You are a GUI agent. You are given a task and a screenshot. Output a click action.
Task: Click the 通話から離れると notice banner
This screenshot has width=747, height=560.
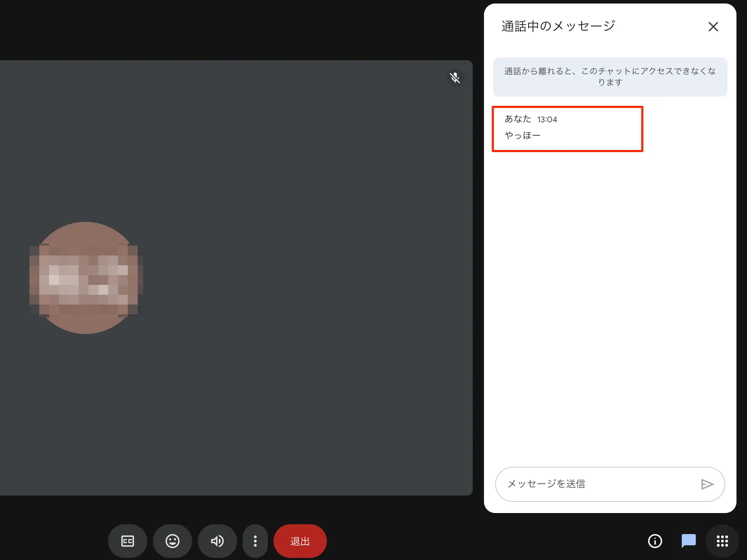[x=610, y=77]
